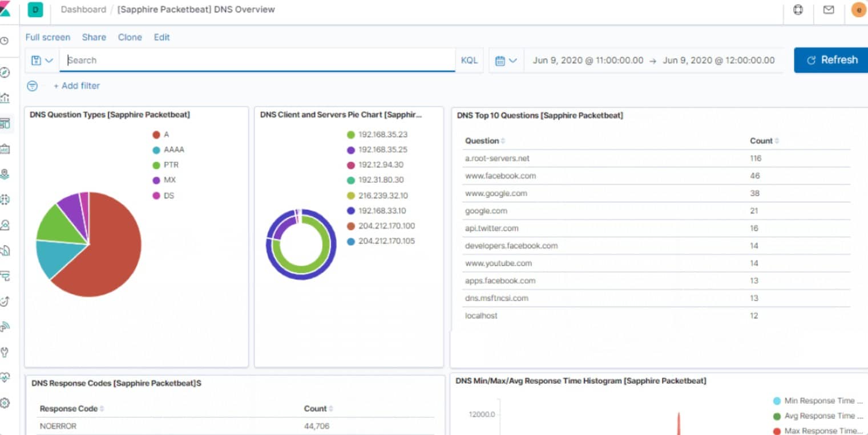Sort the Top 10 Questions table by Question
Screen dimensions: 868x435
485,141
